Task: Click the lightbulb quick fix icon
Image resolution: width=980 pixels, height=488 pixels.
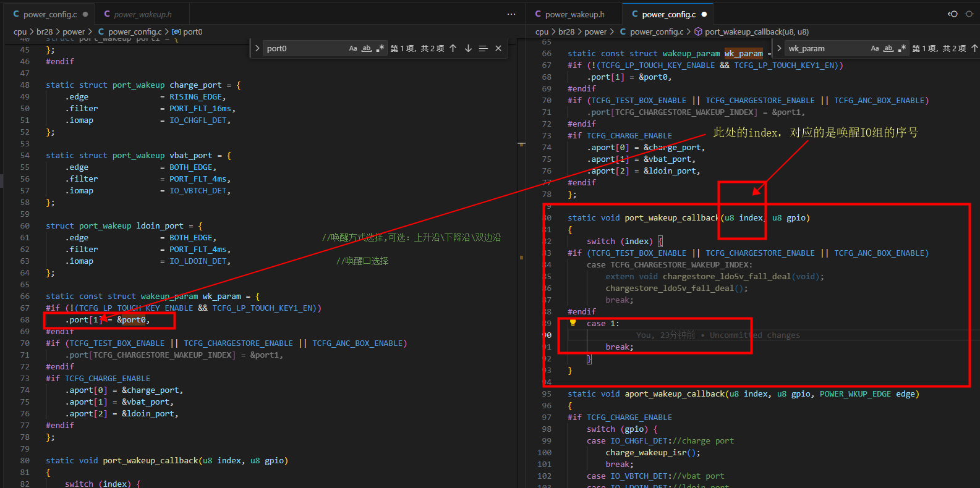Action: (573, 323)
